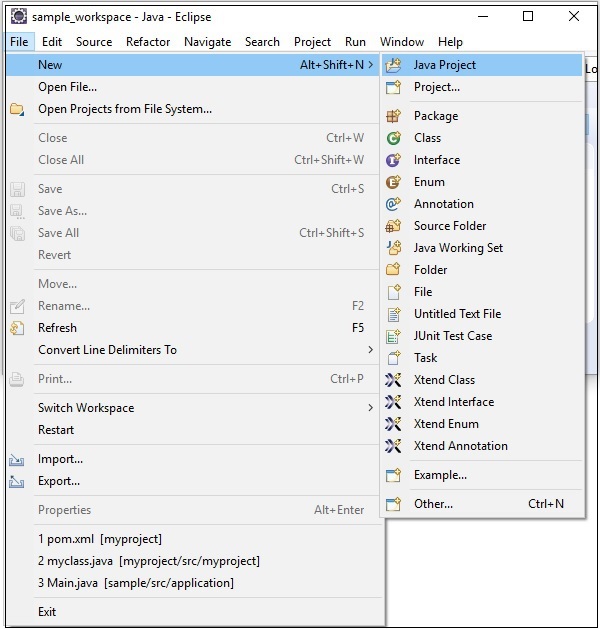Click the File icon in New submenu
Viewport: 600px width, 629px height.
pyautogui.click(x=393, y=292)
